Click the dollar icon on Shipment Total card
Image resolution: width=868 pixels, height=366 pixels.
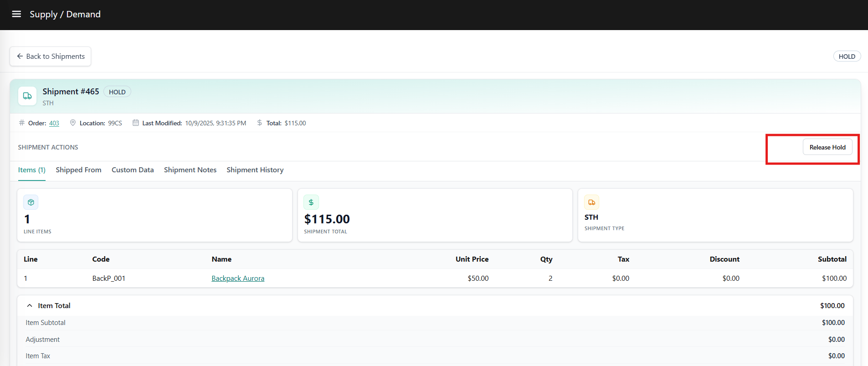pos(311,202)
